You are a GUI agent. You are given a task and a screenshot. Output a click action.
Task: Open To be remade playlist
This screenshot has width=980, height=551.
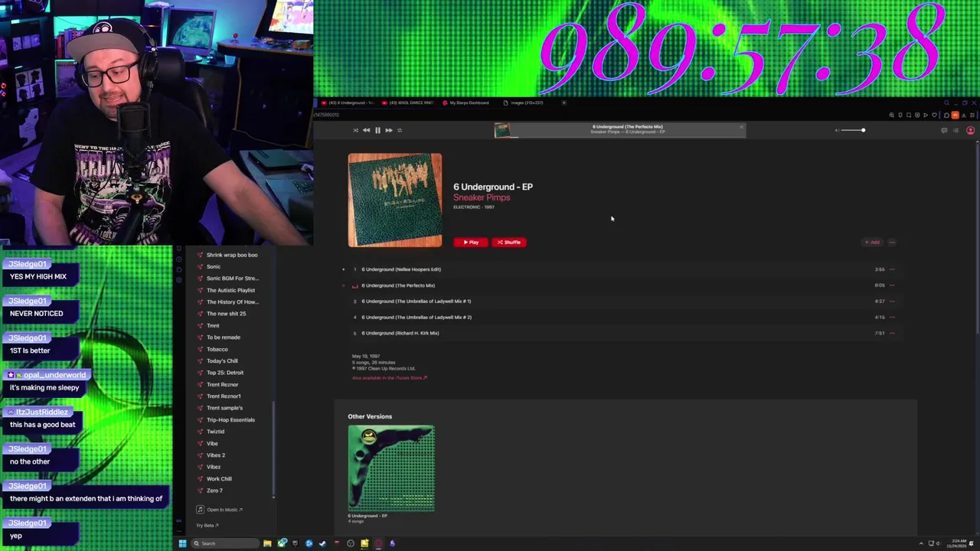pos(224,337)
